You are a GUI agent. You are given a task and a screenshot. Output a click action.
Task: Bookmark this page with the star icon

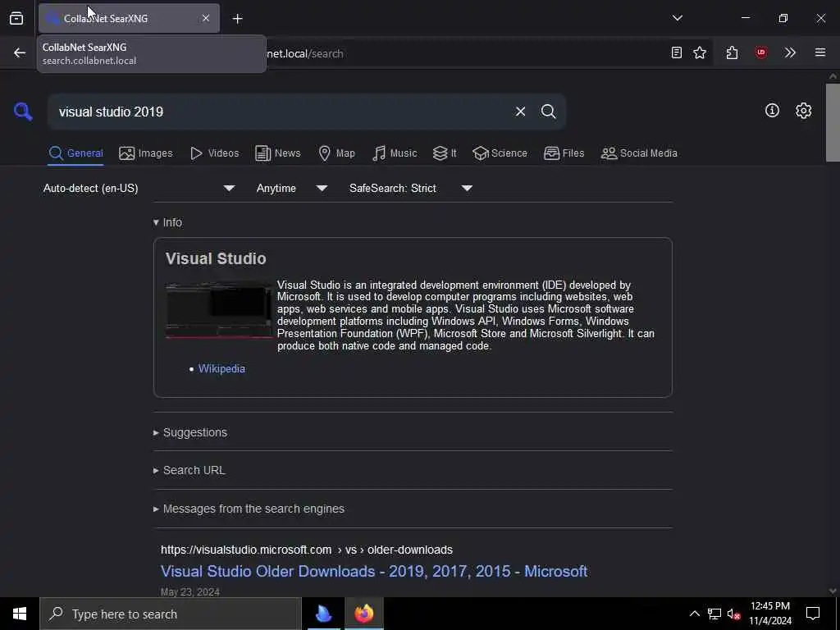(x=700, y=52)
